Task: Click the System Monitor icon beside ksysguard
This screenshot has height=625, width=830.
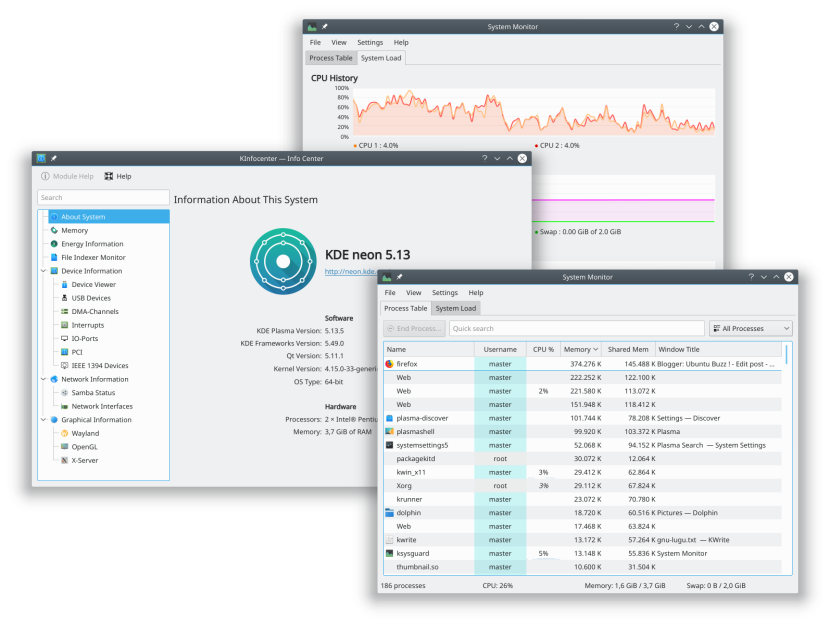Action: click(x=387, y=553)
